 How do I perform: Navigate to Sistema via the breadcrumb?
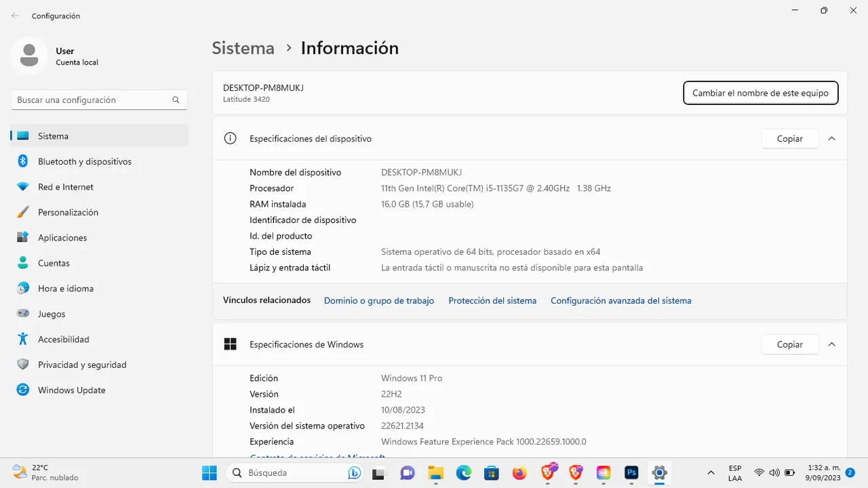coord(243,48)
